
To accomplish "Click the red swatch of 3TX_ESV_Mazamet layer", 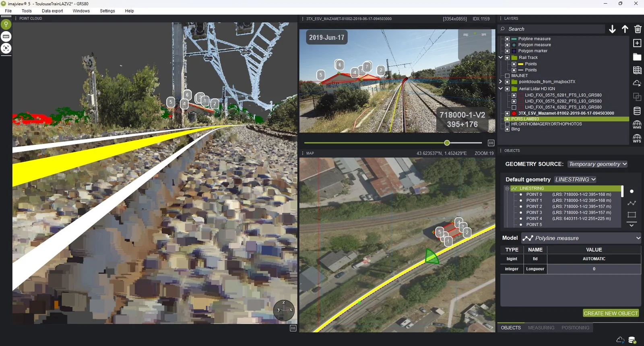I will tap(514, 113).
